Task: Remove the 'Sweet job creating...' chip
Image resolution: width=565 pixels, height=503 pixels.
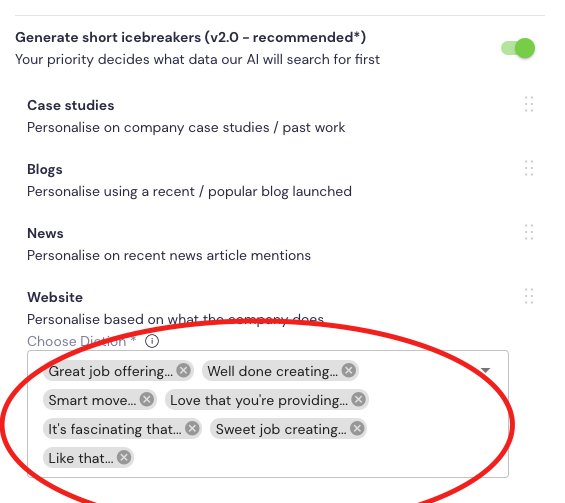Action: (x=357, y=429)
